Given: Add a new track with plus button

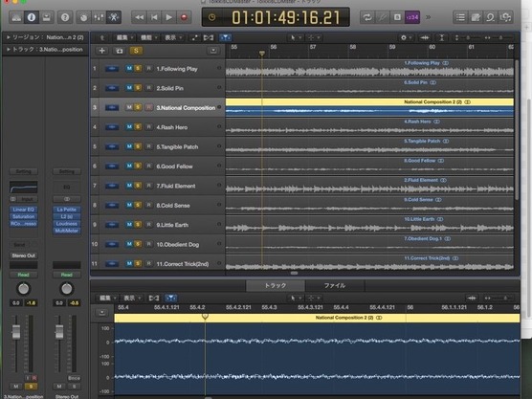Looking at the screenshot, I should 101,51.
